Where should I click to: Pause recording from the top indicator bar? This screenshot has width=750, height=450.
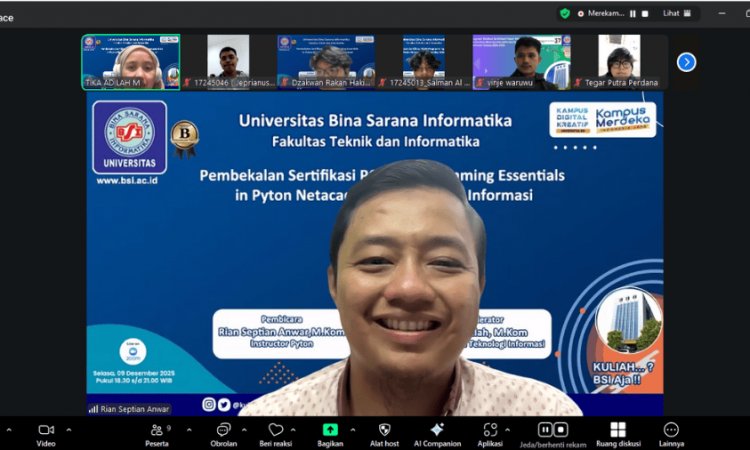[x=633, y=14]
